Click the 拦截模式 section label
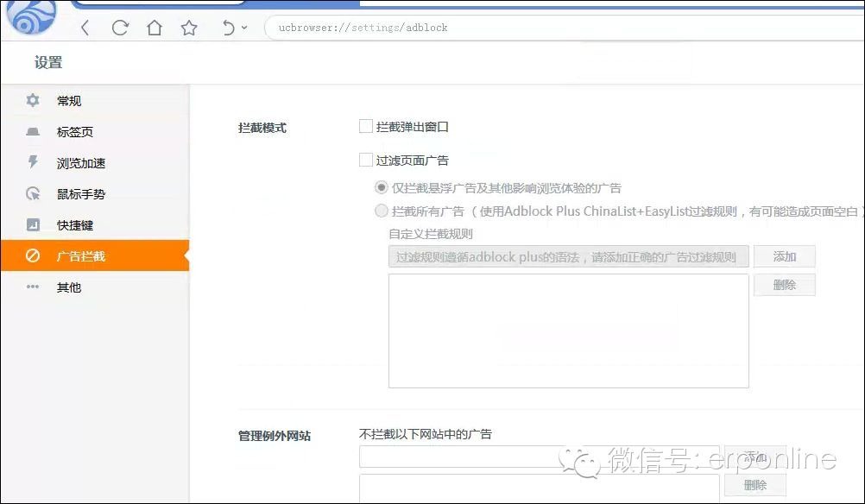Image resolution: width=865 pixels, height=504 pixels. 262,128
